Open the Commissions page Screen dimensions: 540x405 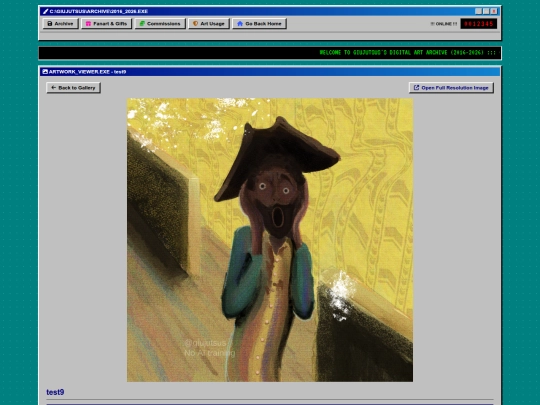[x=160, y=23]
